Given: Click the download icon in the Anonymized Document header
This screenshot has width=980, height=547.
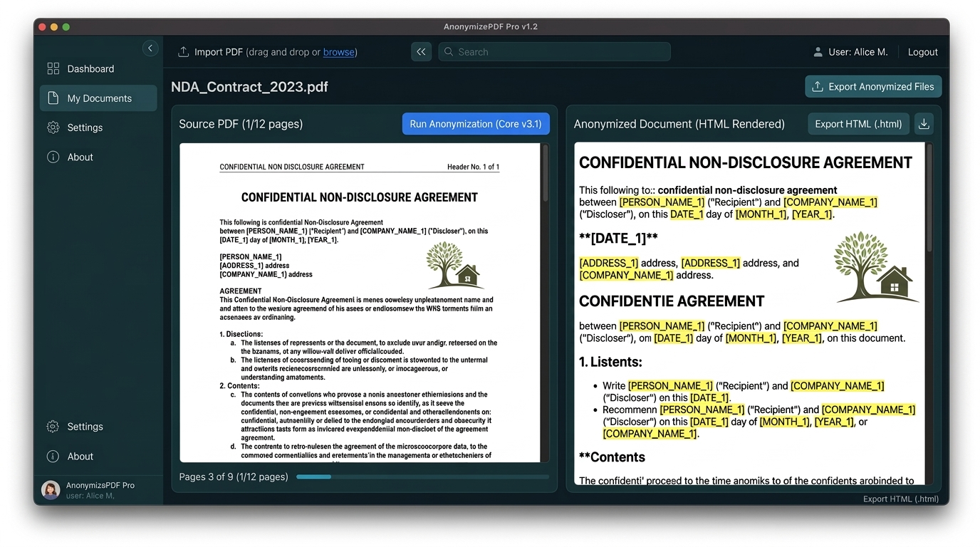Looking at the screenshot, I should (x=924, y=124).
